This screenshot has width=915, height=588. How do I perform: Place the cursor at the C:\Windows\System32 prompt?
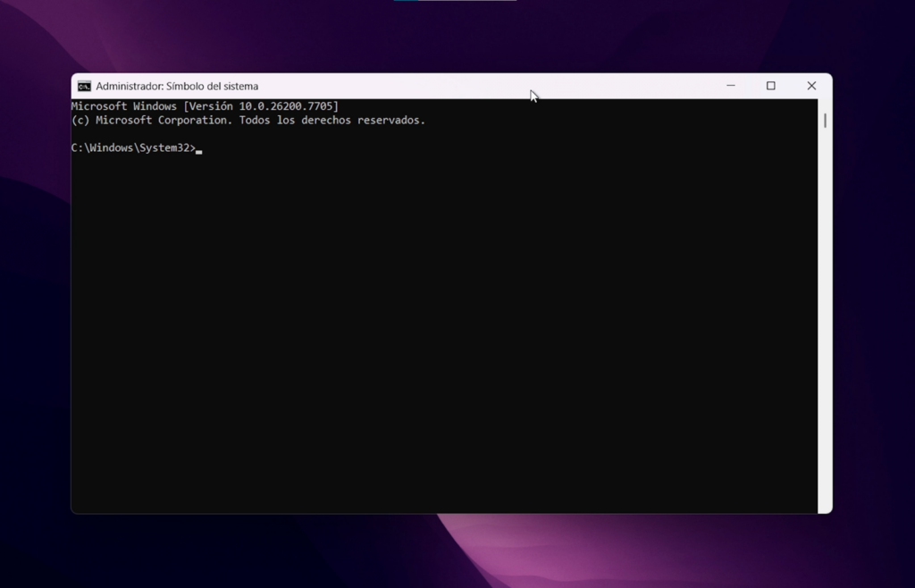(x=134, y=147)
